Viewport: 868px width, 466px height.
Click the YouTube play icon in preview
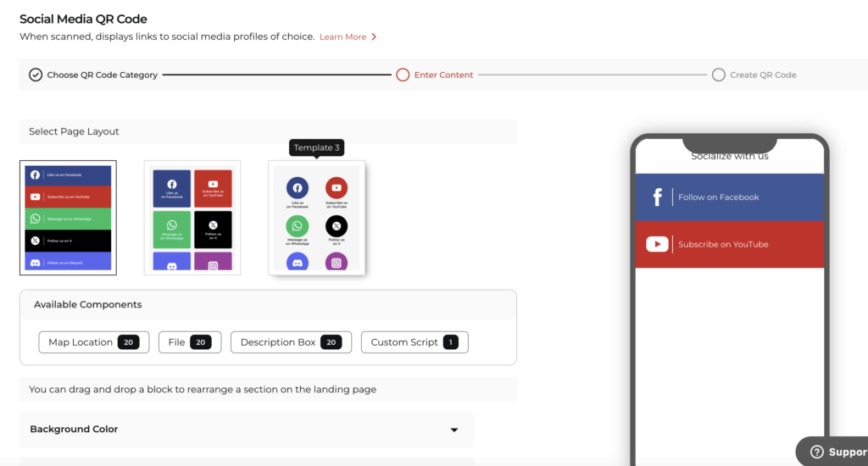(657, 244)
